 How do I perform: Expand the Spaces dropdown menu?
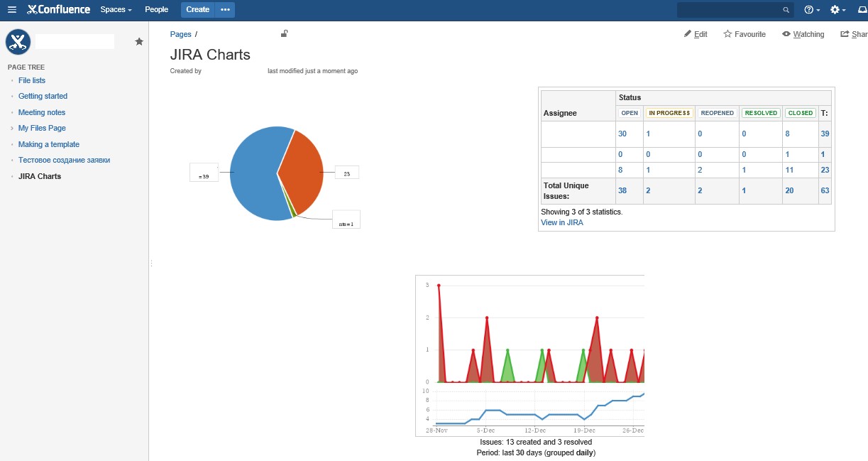coord(116,10)
